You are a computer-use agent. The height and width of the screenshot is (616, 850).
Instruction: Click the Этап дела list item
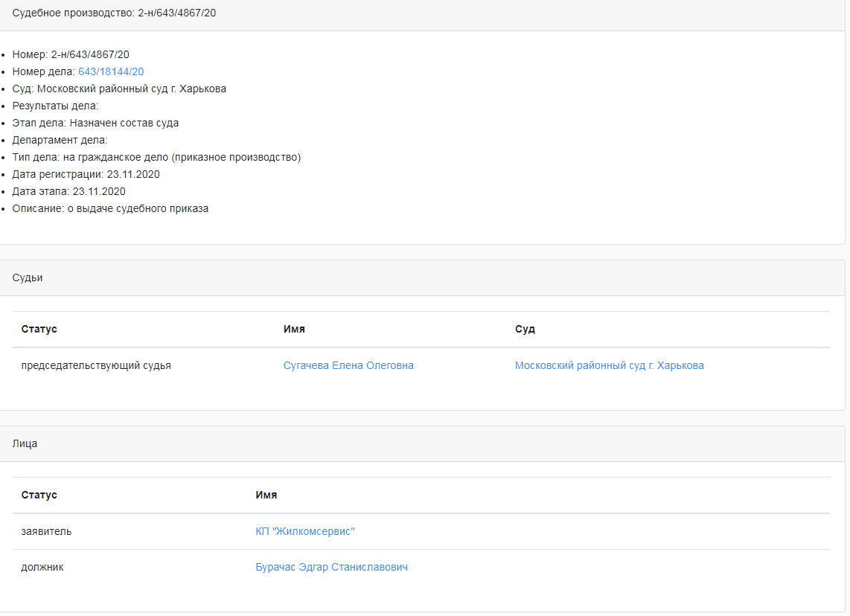point(95,123)
